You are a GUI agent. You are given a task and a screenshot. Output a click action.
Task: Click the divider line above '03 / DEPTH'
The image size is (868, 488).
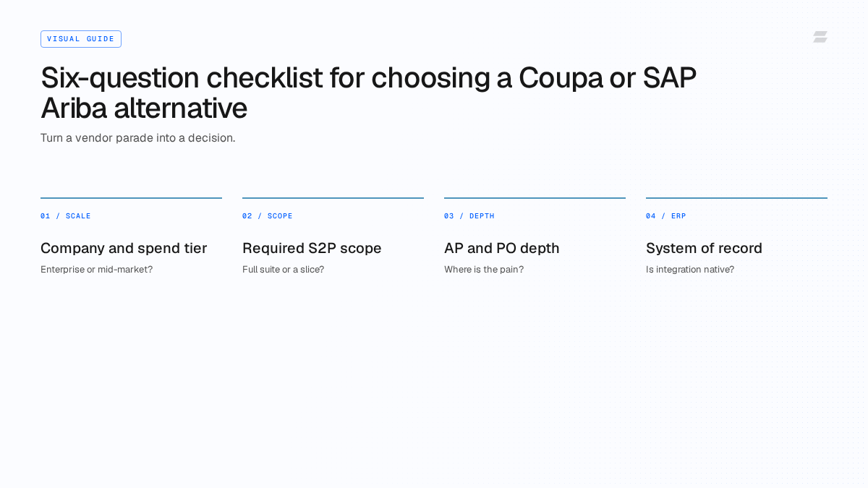[535, 197]
